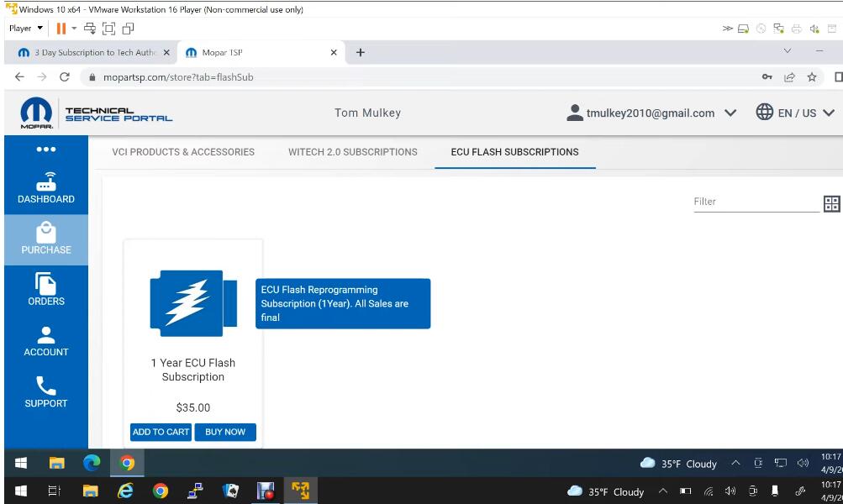This screenshot has height=504, width=843.
Task: Click the browser forward arrow
Action: pos(42,76)
